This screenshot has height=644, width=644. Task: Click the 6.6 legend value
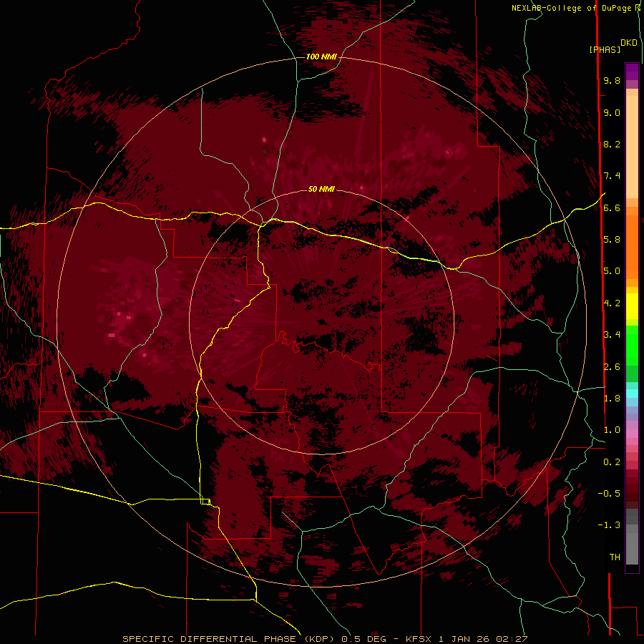(x=612, y=208)
